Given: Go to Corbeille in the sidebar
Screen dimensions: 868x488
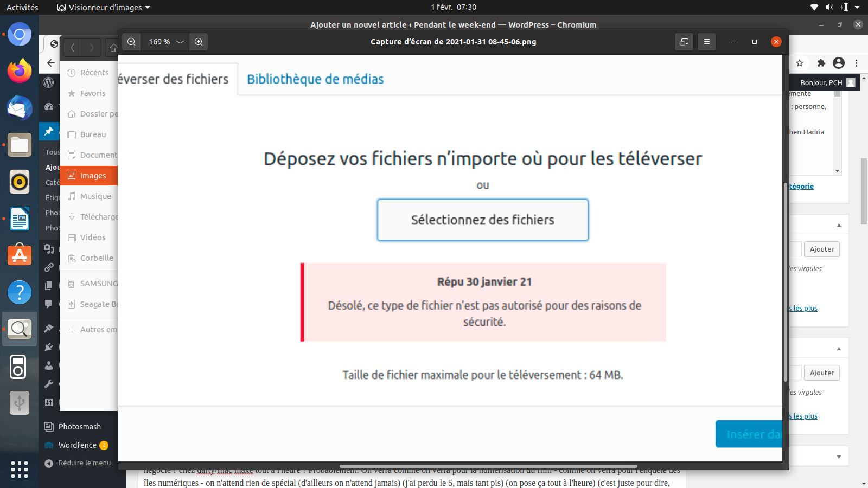Looking at the screenshot, I should [x=97, y=258].
